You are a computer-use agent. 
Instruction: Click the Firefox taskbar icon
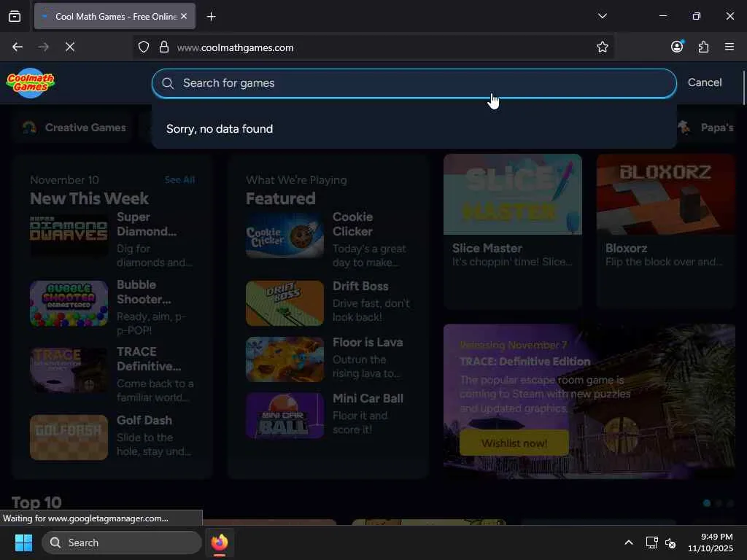(220, 542)
